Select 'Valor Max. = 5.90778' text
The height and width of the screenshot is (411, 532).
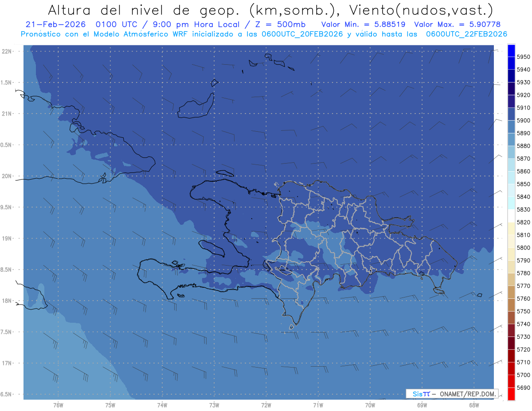pos(457,24)
